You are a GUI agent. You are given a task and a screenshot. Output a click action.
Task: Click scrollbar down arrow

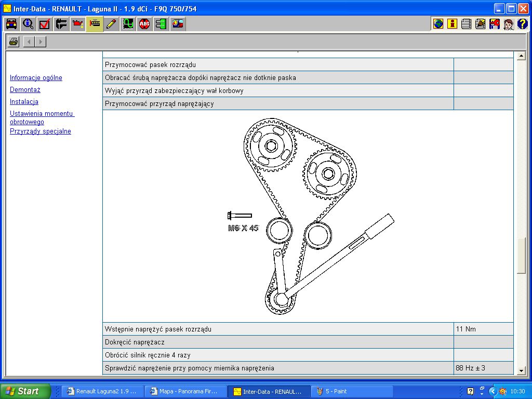click(521, 371)
